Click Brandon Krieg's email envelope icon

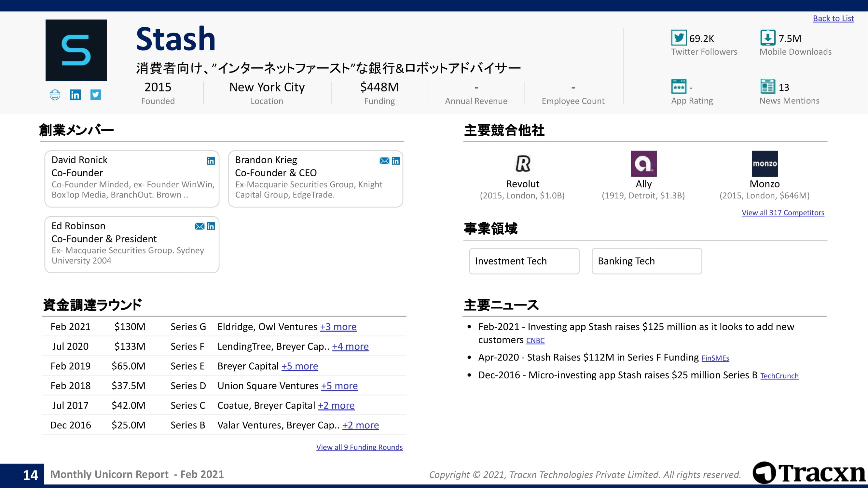click(x=384, y=161)
